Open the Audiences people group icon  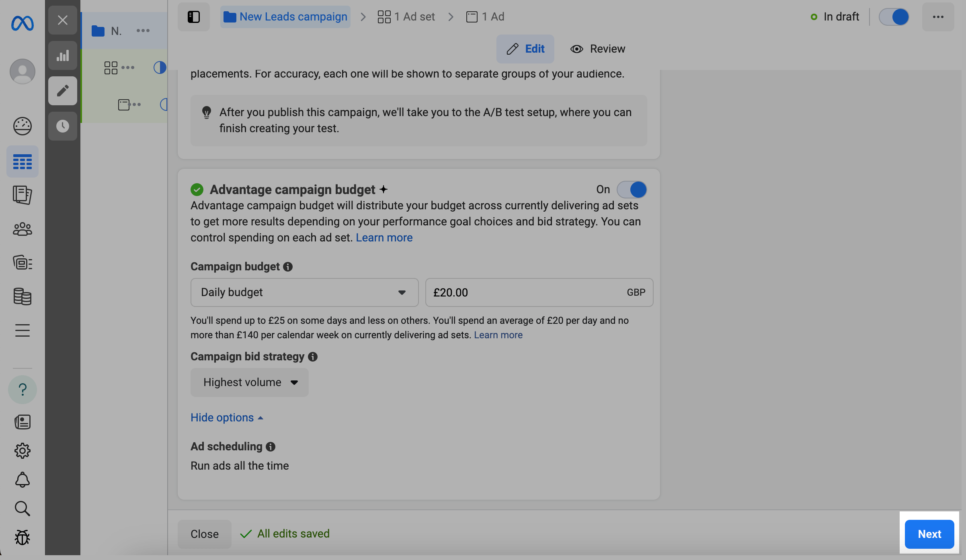coord(23,229)
